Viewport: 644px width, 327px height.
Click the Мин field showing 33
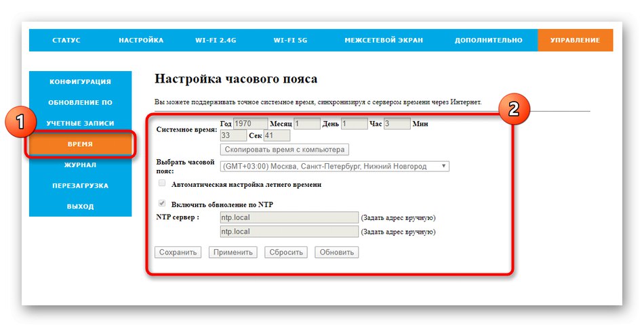pos(233,135)
